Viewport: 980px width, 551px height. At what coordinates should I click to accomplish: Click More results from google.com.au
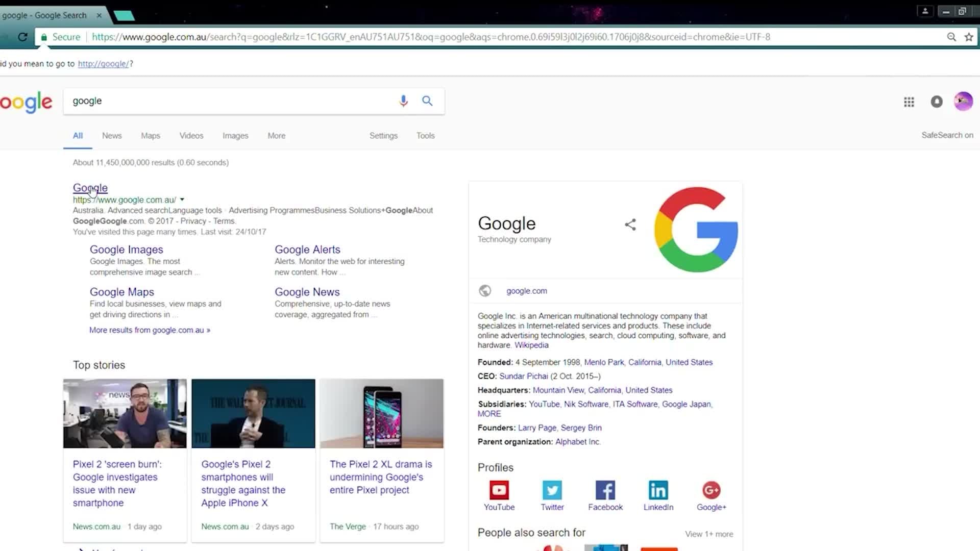click(x=150, y=330)
